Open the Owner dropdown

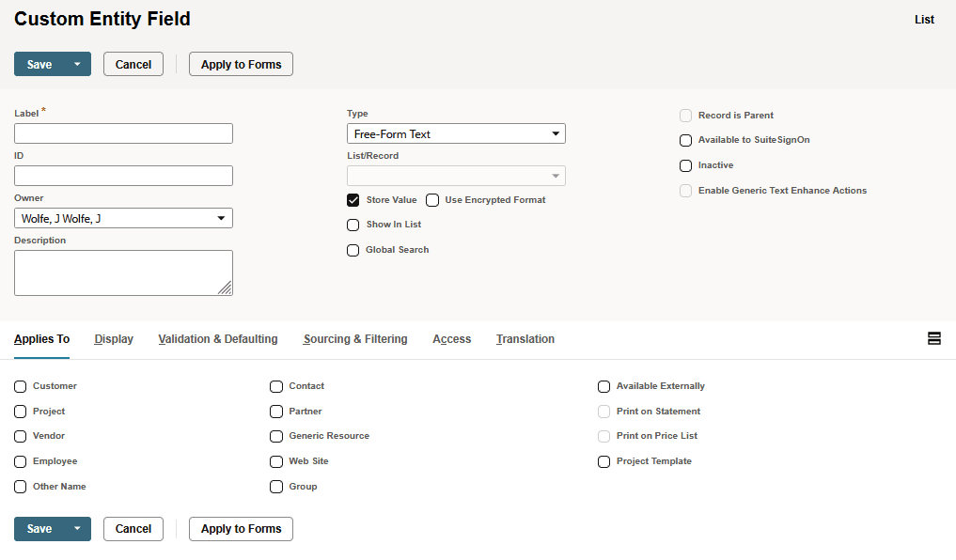pos(123,218)
